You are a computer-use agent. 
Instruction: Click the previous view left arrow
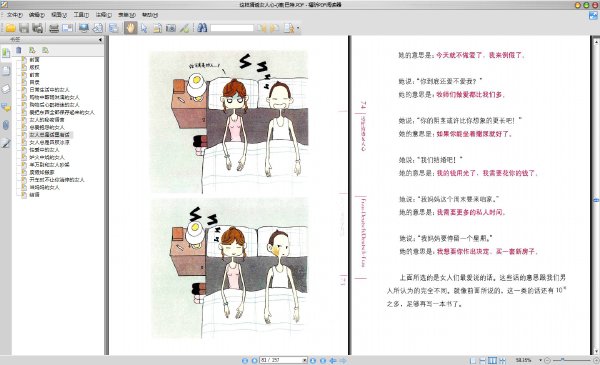[x=333, y=360]
